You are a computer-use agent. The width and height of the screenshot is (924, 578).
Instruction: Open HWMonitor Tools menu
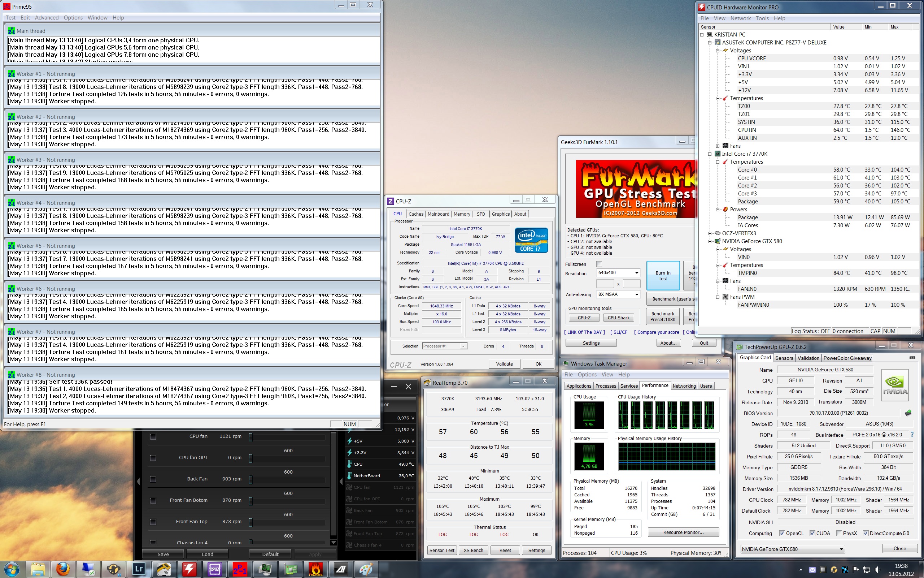(x=762, y=18)
